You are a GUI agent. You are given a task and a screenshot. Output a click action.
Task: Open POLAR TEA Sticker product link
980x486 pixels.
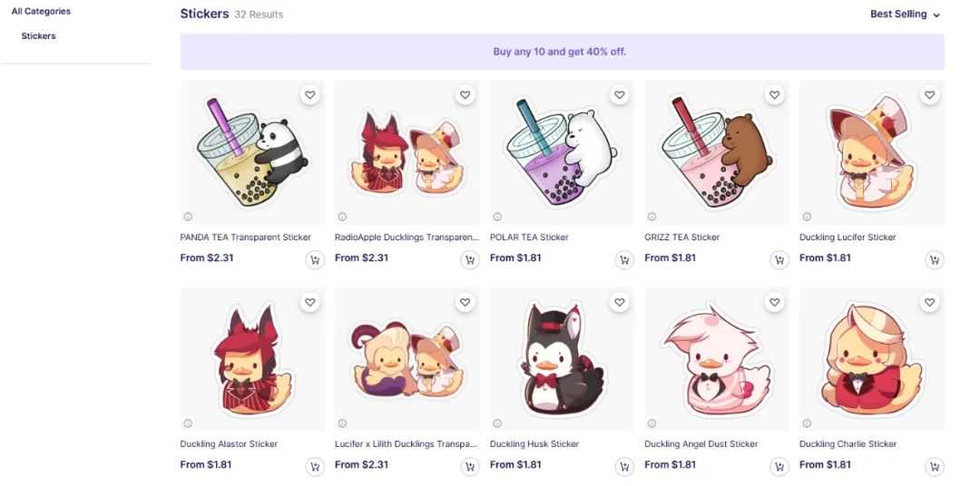529,238
